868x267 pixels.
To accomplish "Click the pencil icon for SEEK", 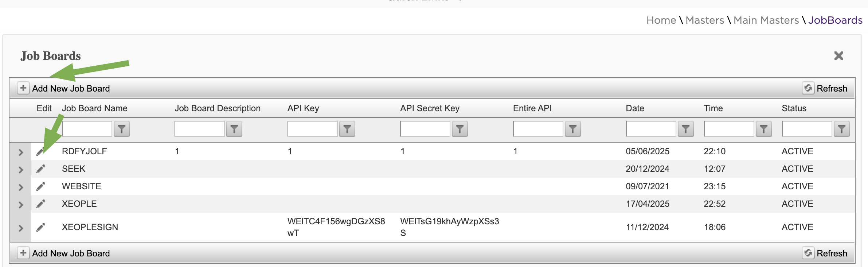I will tap(41, 169).
